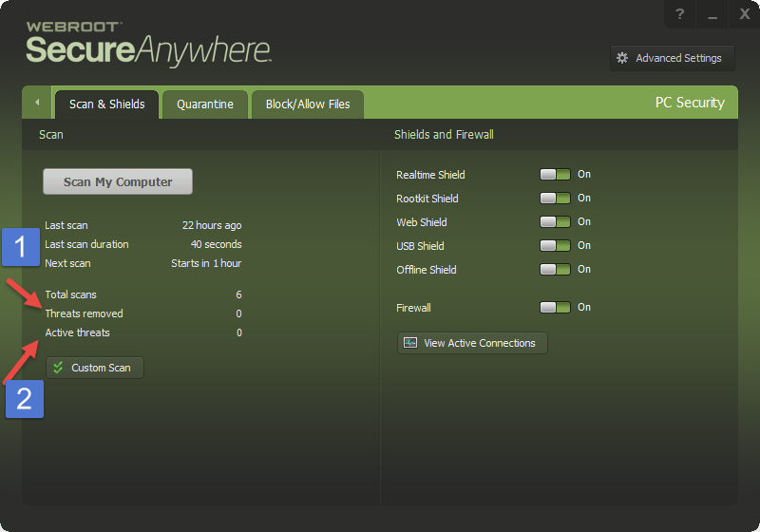Click the 'Starts in 1 hour' next scan value
The width and height of the screenshot is (760, 532).
(206, 263)
